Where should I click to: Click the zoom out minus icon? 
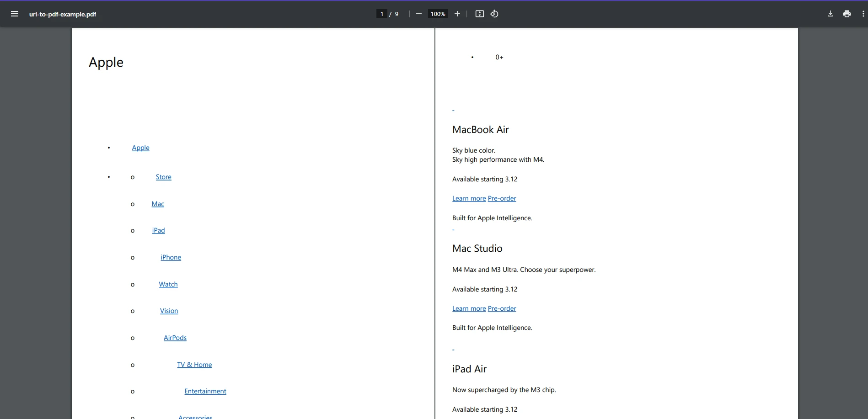418,14
